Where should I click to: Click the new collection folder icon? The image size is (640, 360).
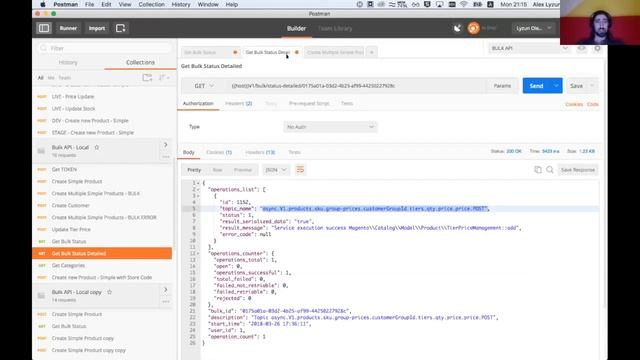(x=147, y=78)
